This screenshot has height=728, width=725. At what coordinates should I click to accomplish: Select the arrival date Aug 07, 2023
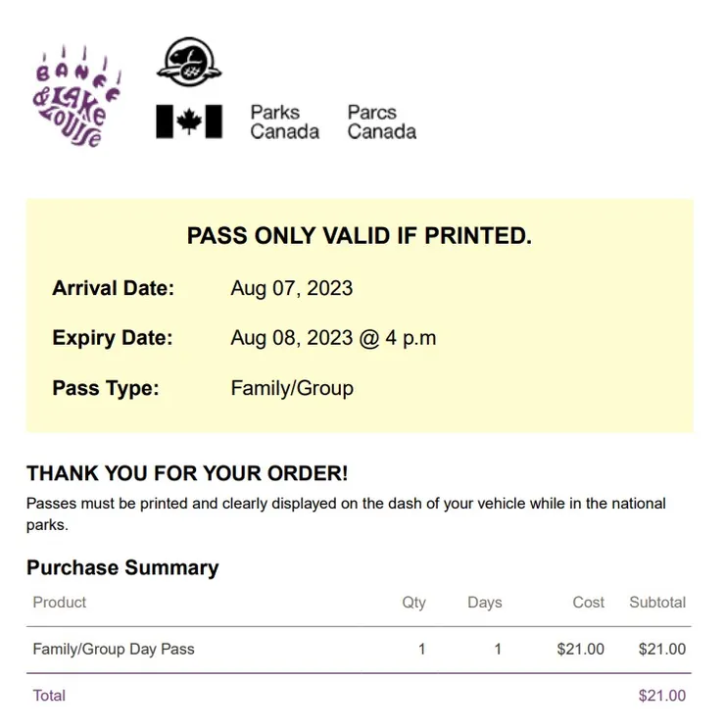(291, 288)
